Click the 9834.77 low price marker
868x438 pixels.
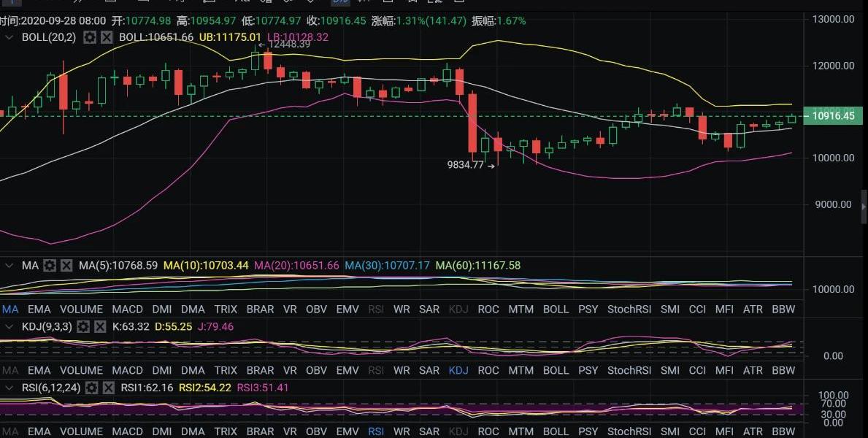(466, 166)
